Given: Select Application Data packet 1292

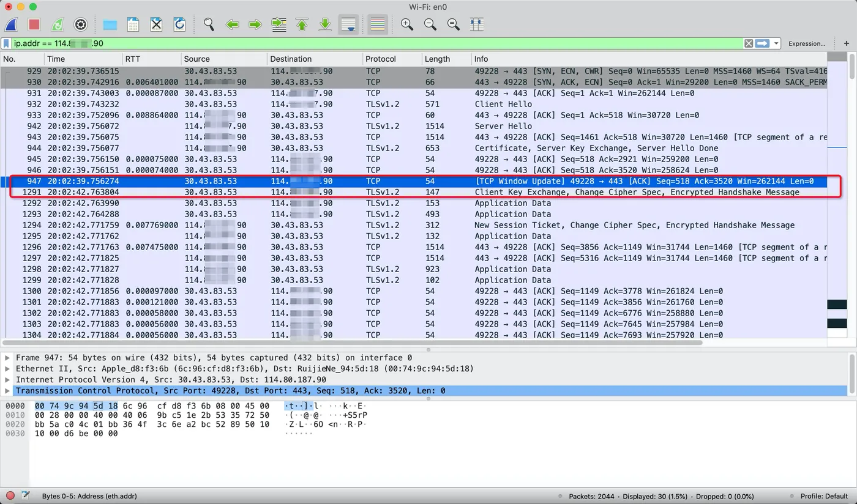Looking at the screenshot, I should [414, 203].
